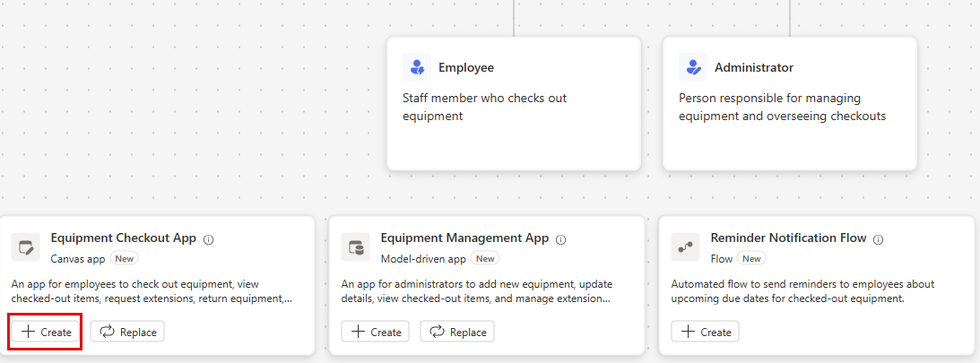Image resolution: width=980 pixels, height=363 pixels.
Task: Replace the Equipment Checkout App
Action: coord(128,332)
